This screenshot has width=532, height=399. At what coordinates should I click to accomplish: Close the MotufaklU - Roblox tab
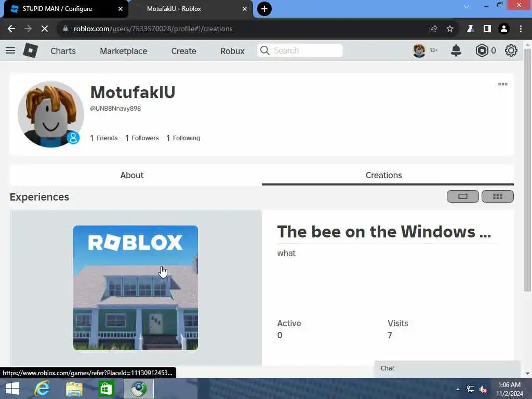click(245, 9)
